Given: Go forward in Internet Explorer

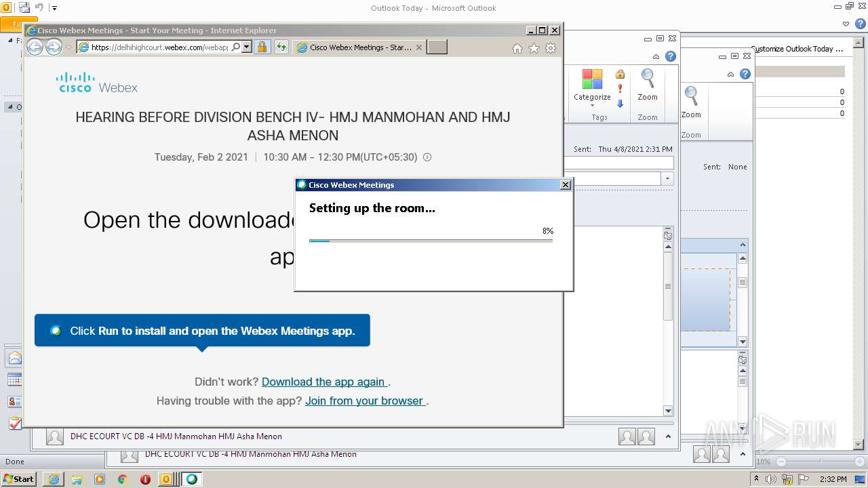Looking at the screenshot, I should tap(54, 47).
